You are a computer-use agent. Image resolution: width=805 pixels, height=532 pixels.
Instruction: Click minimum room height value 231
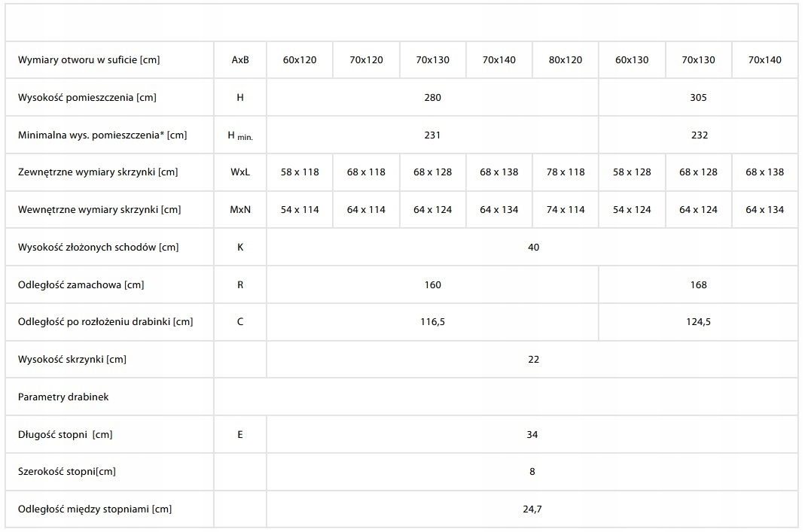click(x=432, y=135)
